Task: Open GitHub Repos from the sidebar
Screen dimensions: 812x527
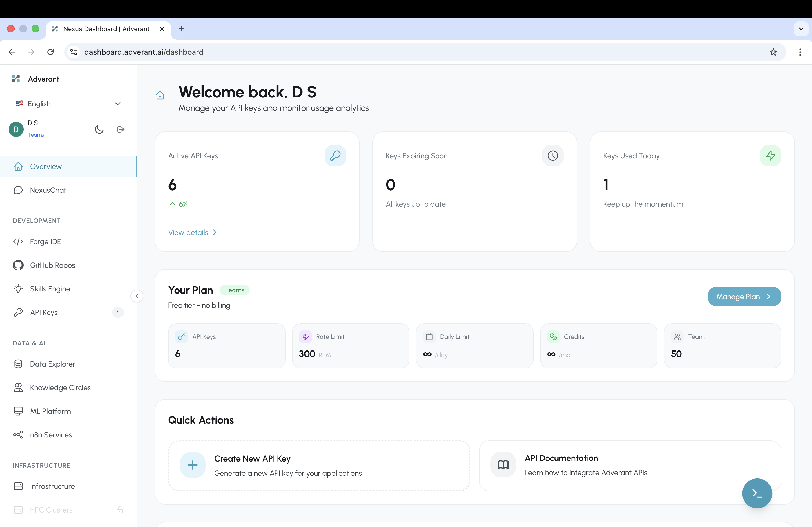Action: click(x=52, y=265)
